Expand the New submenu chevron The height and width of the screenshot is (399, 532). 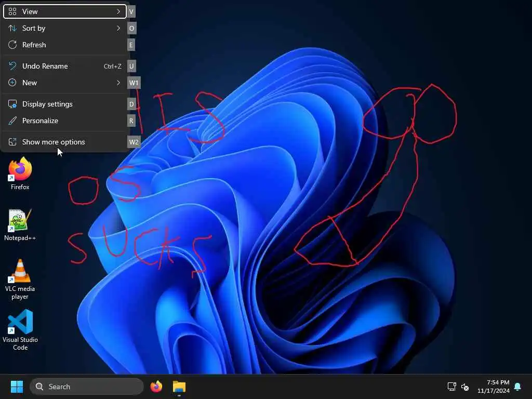pyautogui.click(x=118, y=83)
